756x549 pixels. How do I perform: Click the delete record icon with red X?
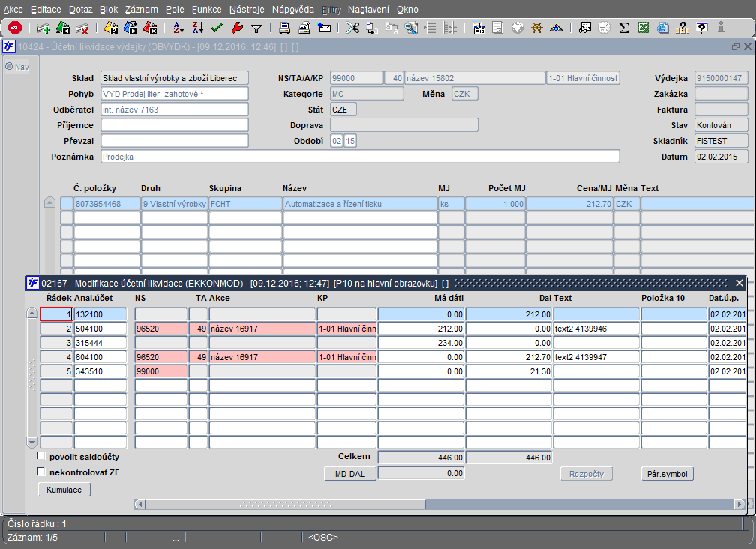click(x=82, y=28)
